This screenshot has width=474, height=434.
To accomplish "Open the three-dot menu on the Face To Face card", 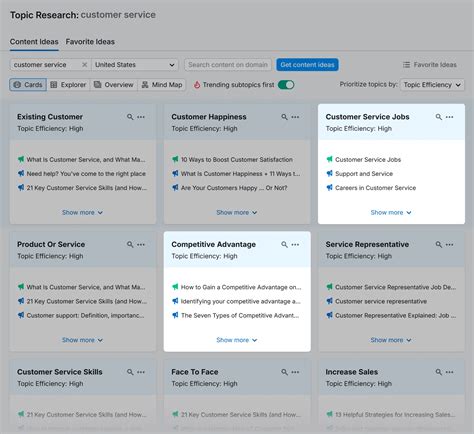I will tap(295, 372).
